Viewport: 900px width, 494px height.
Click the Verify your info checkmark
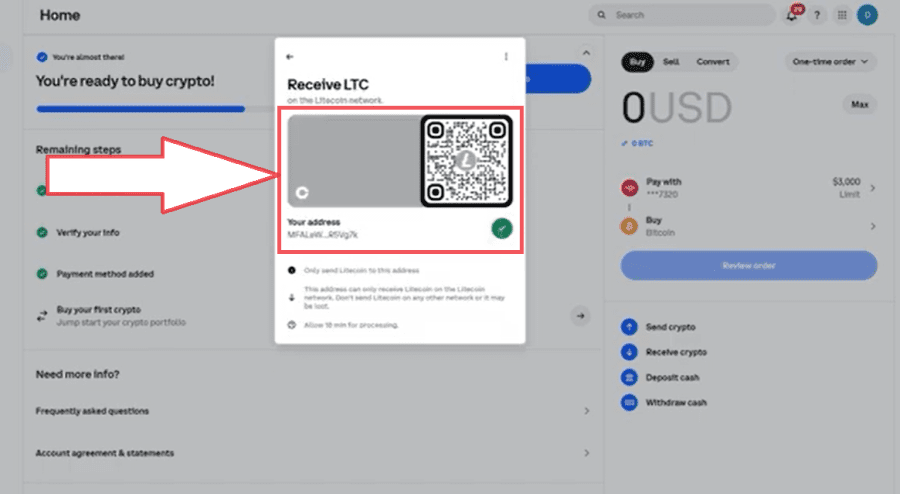[x=42, y=232]
